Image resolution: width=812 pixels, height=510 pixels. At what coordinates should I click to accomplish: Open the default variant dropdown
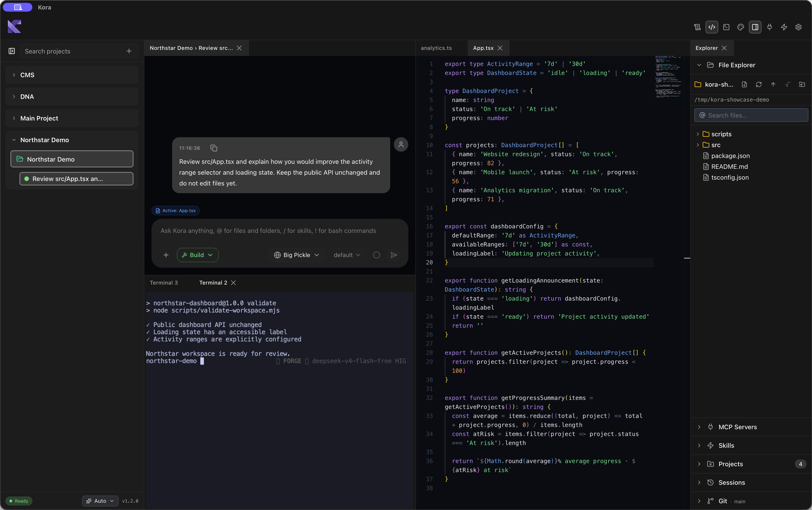click(347, 255)
